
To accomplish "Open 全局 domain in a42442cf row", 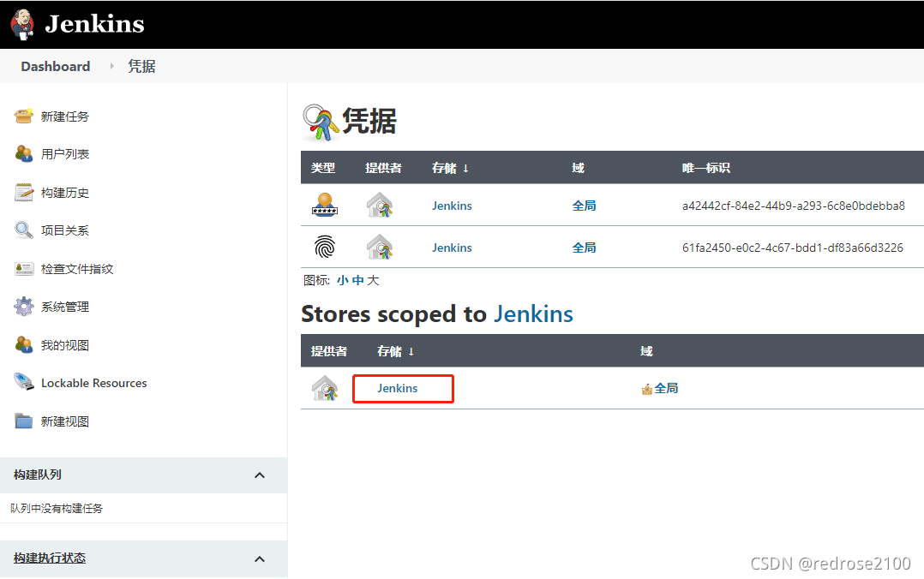I will click(x=584, y=206).
